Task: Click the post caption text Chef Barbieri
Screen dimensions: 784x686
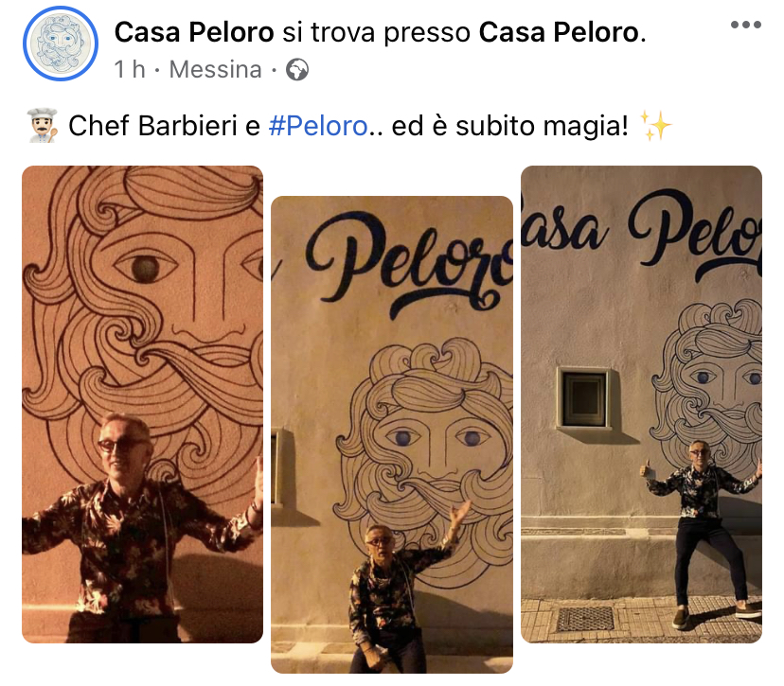Action: point(152,126)
